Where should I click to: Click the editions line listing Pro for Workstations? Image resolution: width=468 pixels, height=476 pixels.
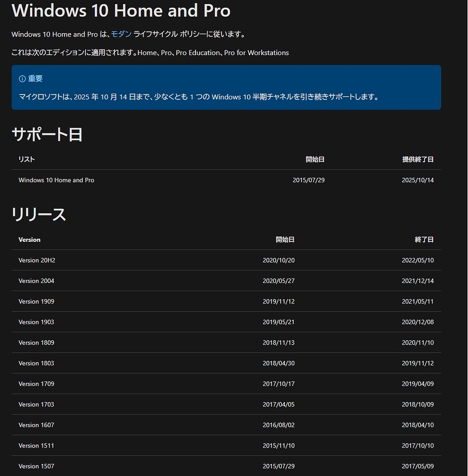coord(150,53)
